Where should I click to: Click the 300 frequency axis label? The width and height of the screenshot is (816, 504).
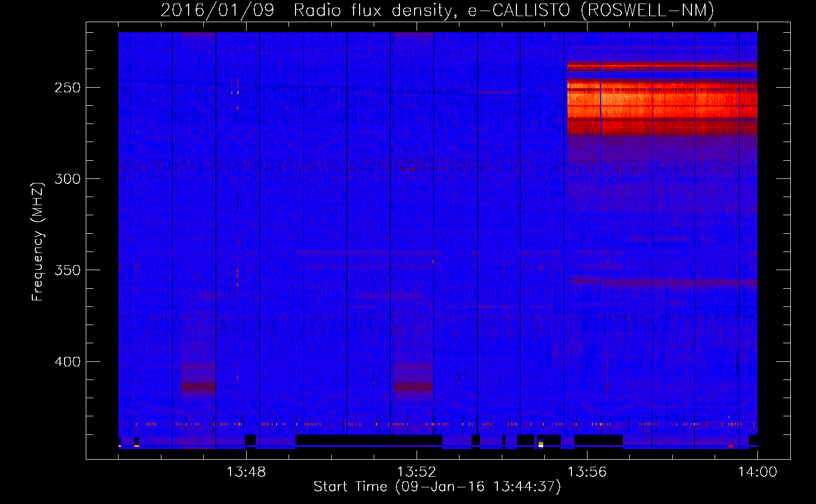point(68,179)
